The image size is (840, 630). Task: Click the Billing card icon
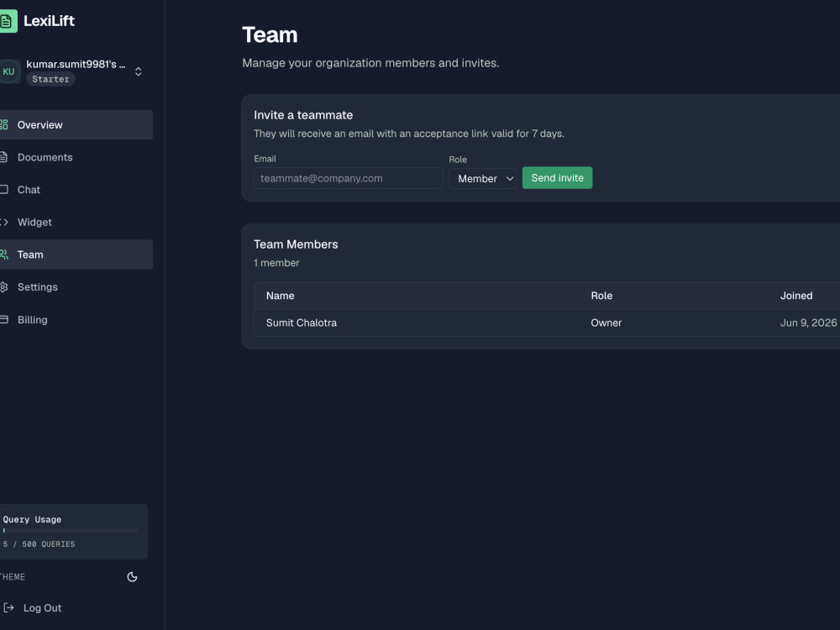3,320
